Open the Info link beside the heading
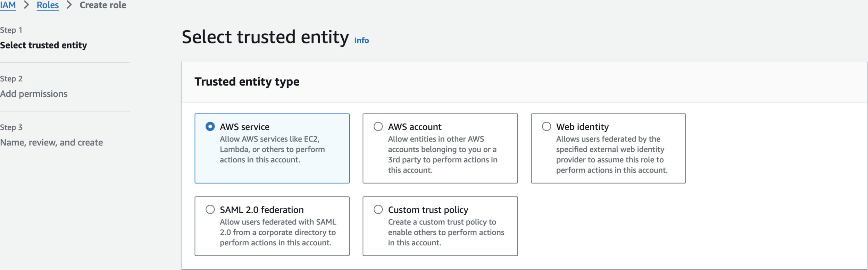868x270 pixels. 361,41
